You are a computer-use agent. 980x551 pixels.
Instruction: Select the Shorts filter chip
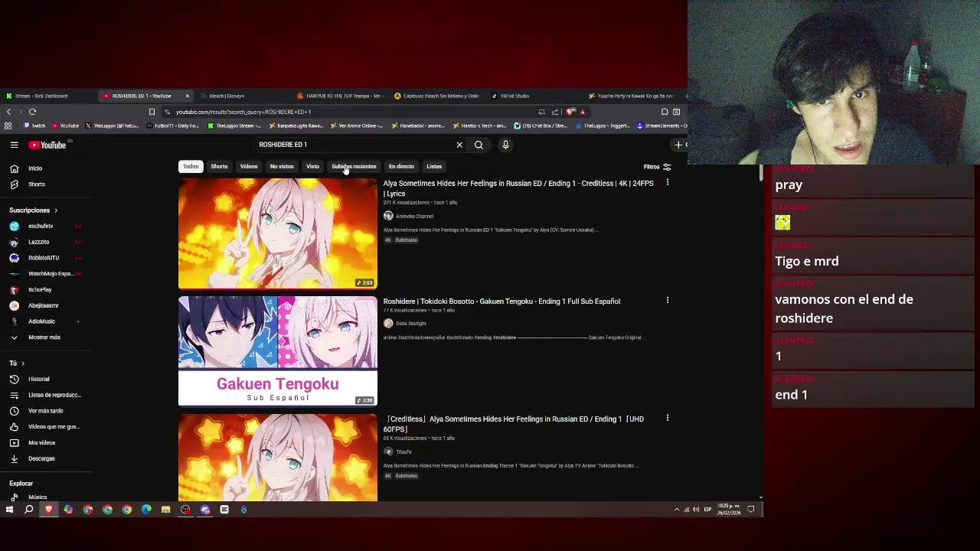(x=219, y=166)
